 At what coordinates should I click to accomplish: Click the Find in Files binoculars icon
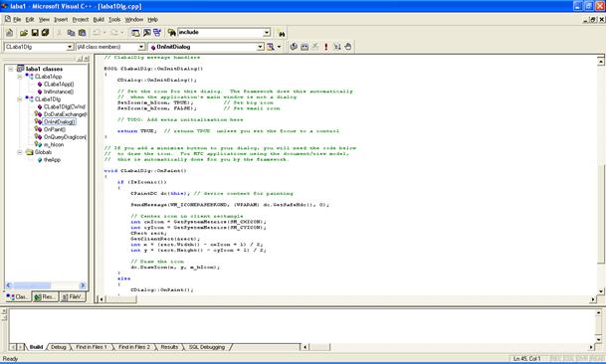(171, 33)
